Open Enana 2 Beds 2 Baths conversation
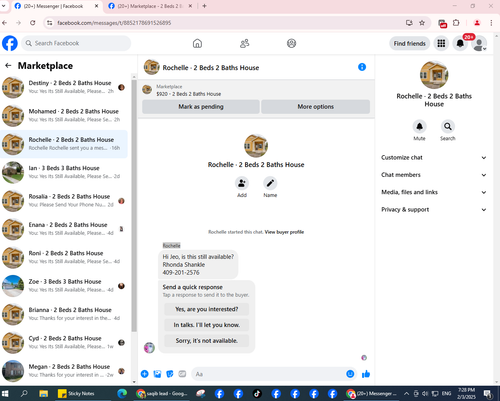Viewport: 500px width, 401px height. (x=64, y=229)
